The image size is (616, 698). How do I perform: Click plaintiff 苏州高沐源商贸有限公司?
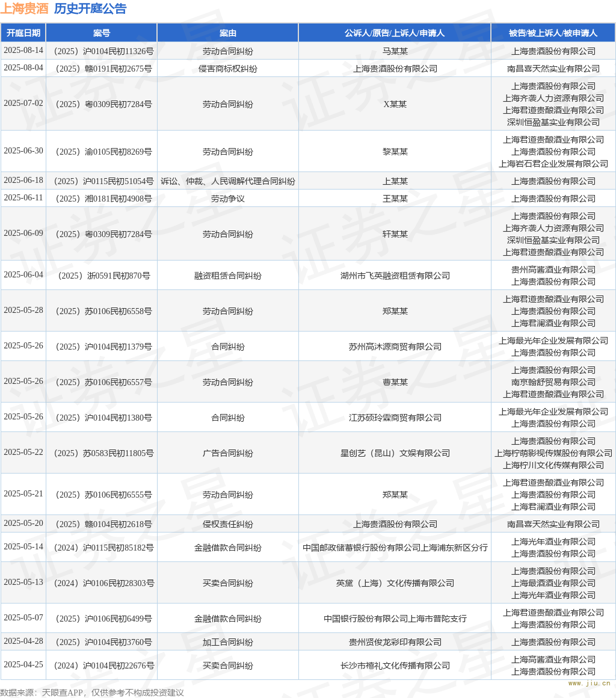click(395, 347)
